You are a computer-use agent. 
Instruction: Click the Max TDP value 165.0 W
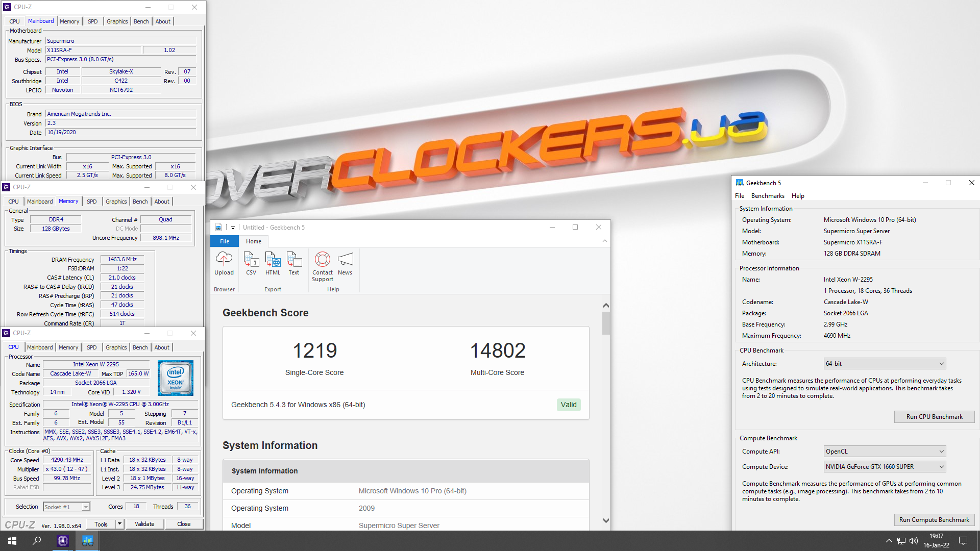(x=138, y=374)
